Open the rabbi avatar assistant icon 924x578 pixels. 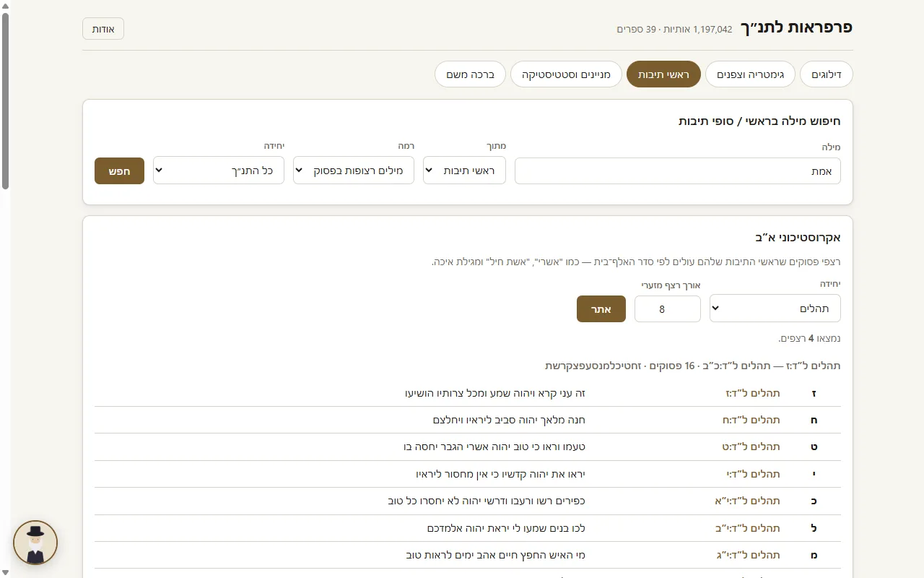[35, 543]
